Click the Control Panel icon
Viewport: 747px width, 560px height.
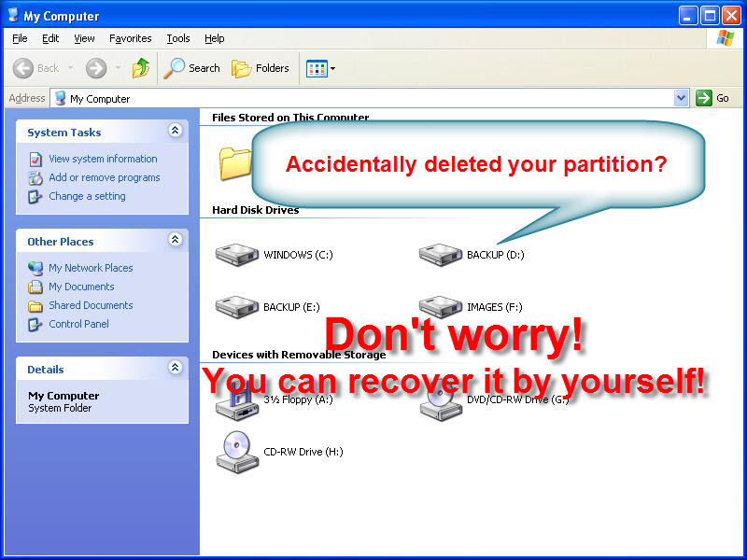tap(35, 324)
